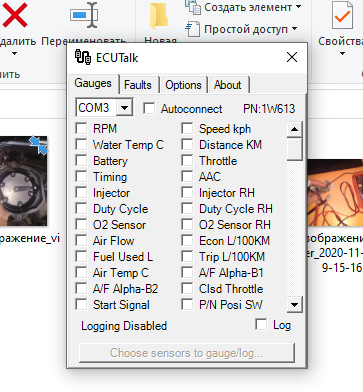Enable the Throttle sensor checkbox

pos(187,160)
